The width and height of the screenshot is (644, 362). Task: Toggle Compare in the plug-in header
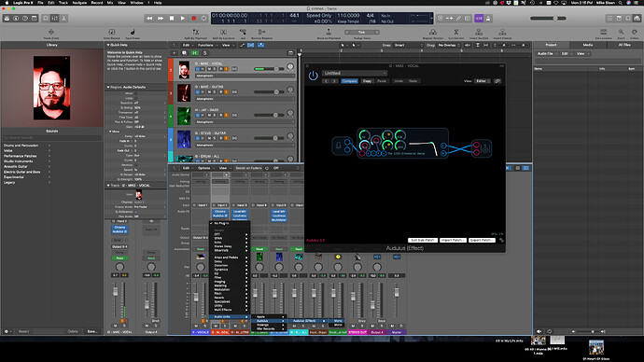click(x=349, y=81)
